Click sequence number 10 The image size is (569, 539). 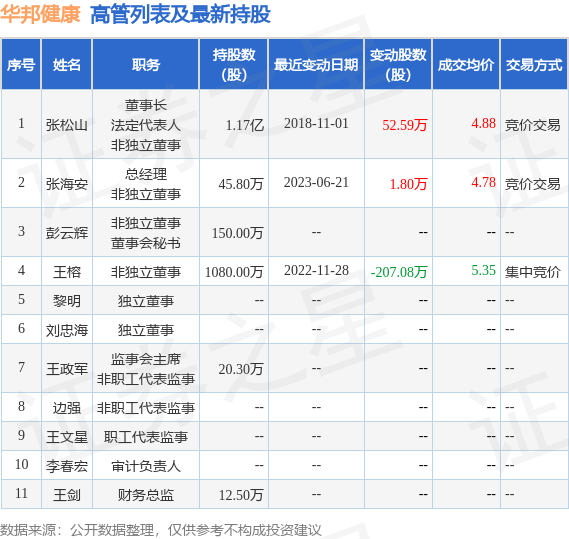pos(21,464)
